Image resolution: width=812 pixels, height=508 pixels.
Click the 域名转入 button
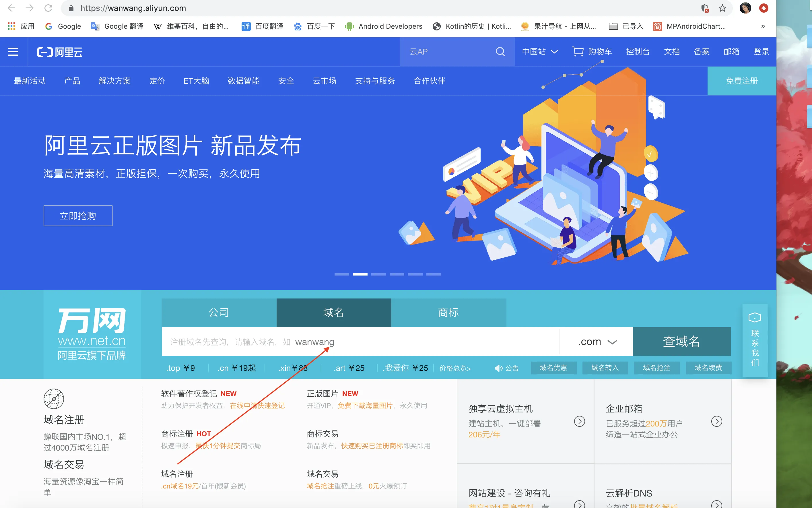(605, 368)
